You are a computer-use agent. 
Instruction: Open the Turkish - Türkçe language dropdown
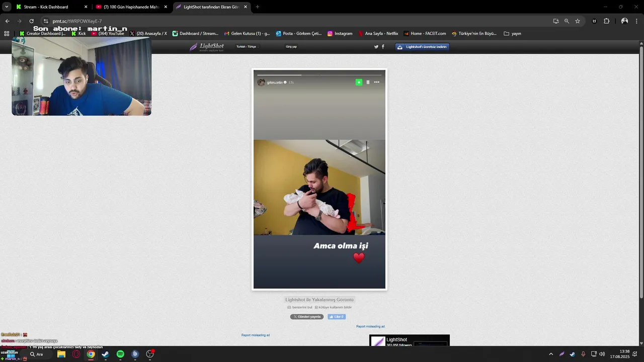tap(247, 47)
